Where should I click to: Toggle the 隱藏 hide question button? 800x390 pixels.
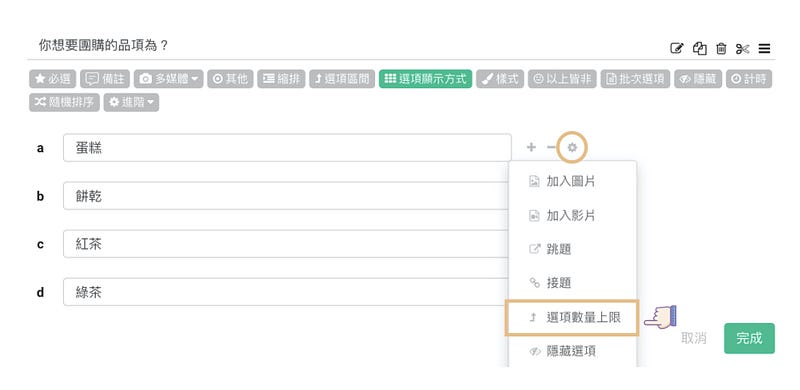point(698,79)
